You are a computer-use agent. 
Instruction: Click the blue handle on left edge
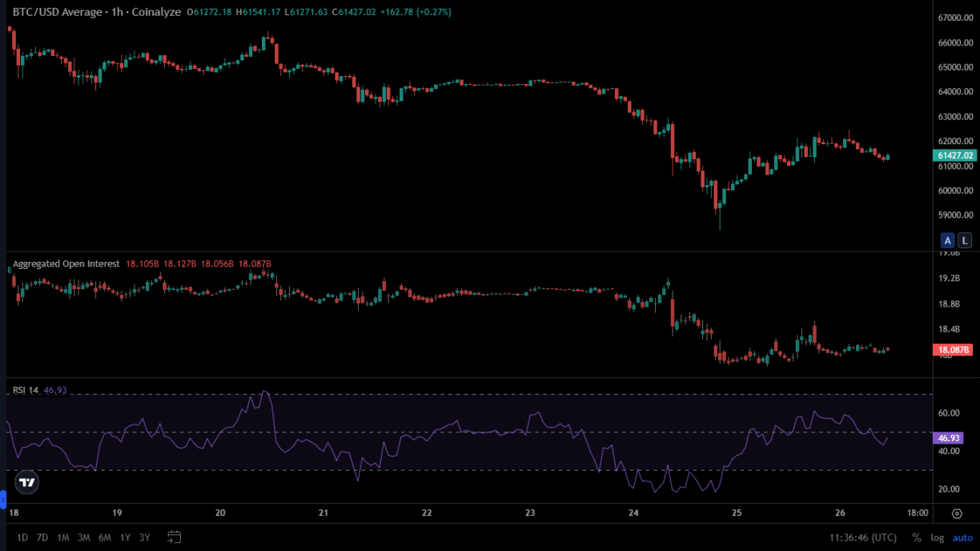click(2, 501)
